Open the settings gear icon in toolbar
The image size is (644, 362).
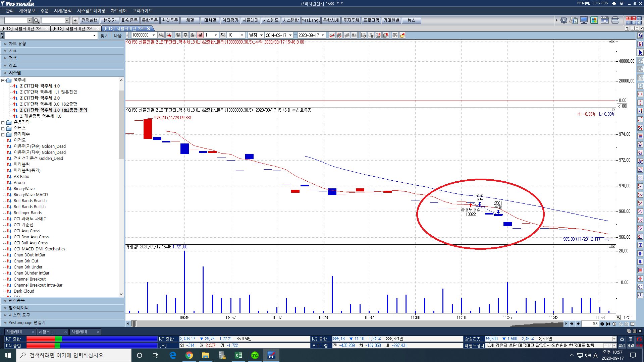pyautogui.click(x=564, y=20)
